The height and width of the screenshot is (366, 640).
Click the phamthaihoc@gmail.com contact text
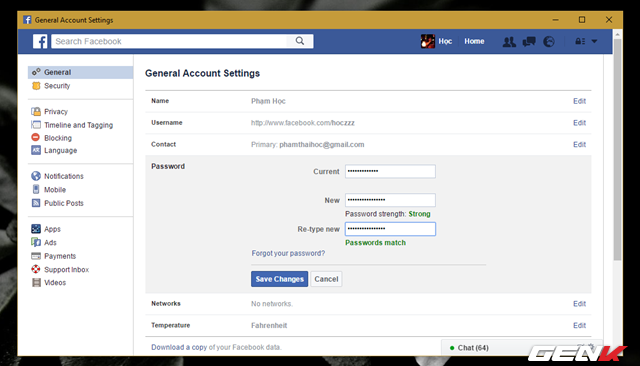322,144
